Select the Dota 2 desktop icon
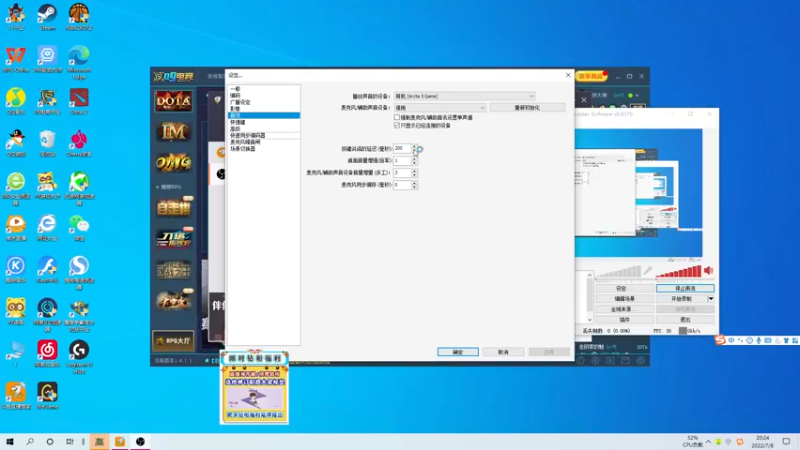800x450 pixels. coord(79,101)
